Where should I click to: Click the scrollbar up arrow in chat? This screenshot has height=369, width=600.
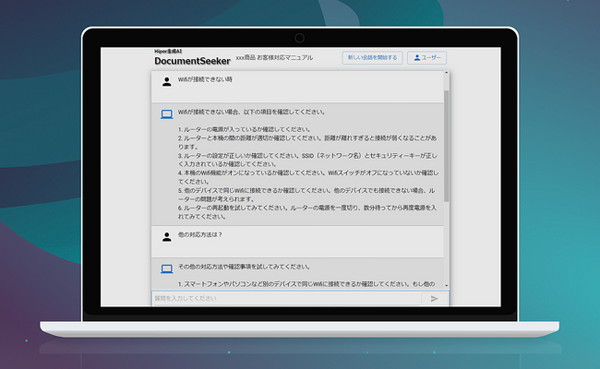pyautogui.click(x=446, y=73)
